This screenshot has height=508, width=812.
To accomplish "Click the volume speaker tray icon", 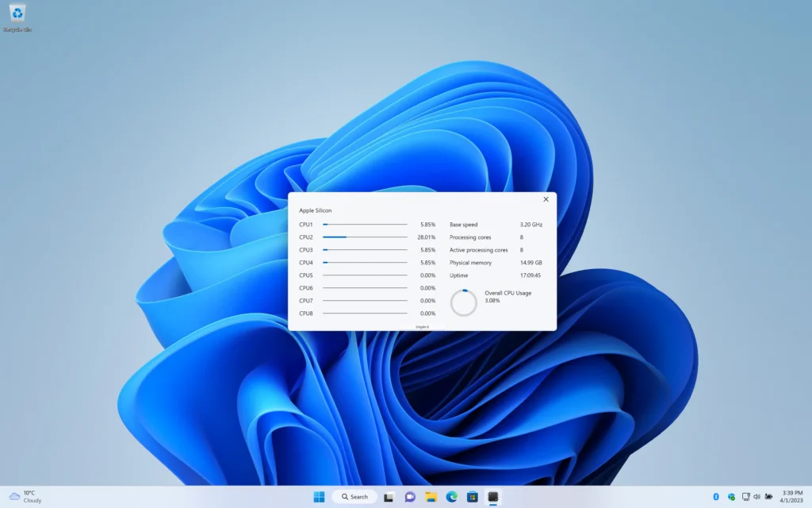I will 756,497.
